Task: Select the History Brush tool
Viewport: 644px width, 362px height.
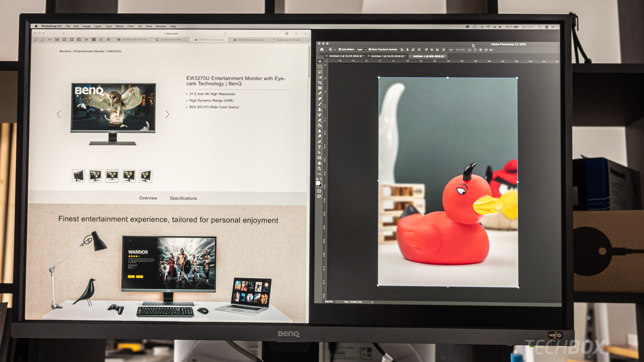Action: point(320,115)
